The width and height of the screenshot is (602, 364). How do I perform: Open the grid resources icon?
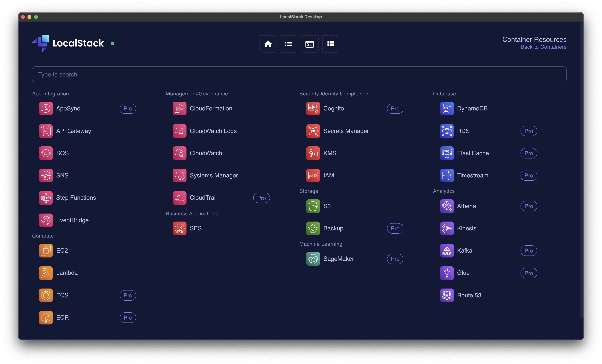click(331, 44)
